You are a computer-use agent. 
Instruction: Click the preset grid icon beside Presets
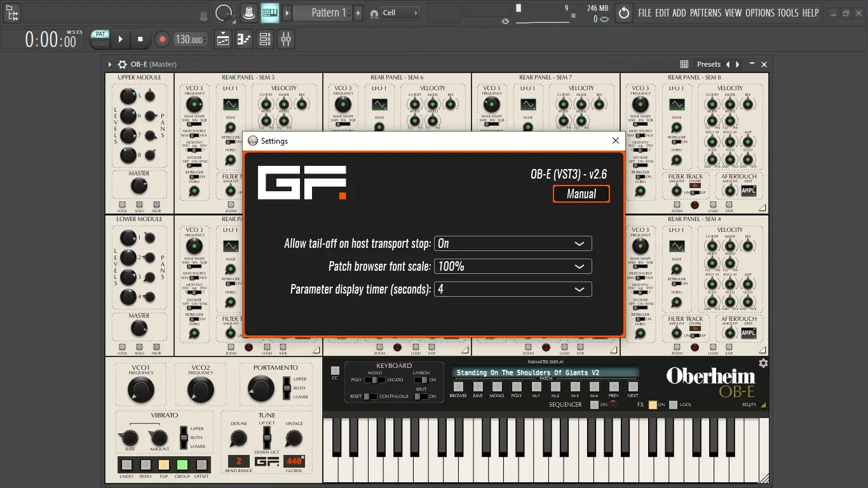tap(684, 64)
